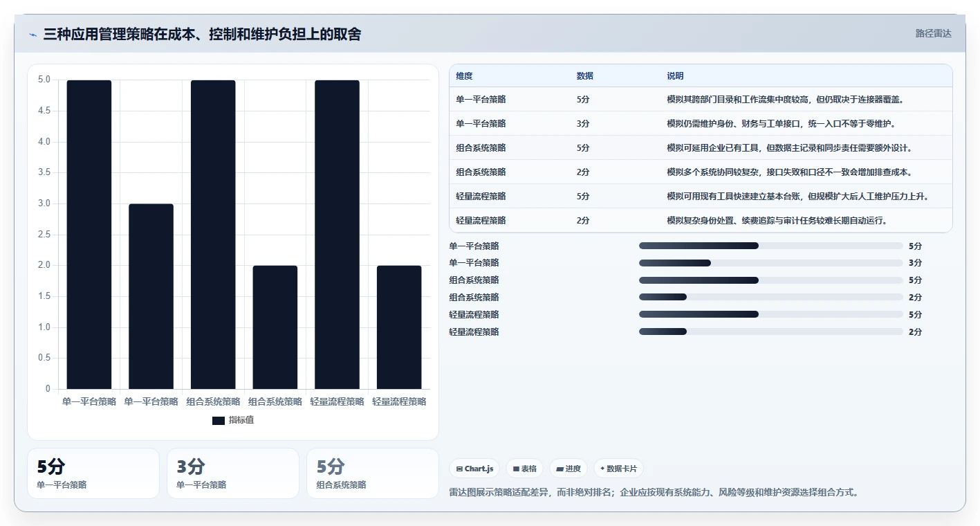
Task: Click the 轻量流程策略 chart bar with value 2
Action: (x=399, y=327)
